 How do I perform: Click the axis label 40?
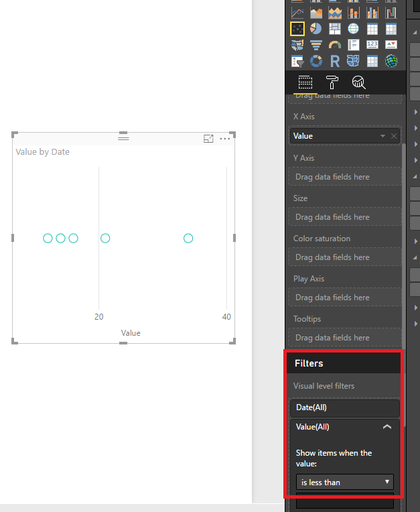coord(226,317)
